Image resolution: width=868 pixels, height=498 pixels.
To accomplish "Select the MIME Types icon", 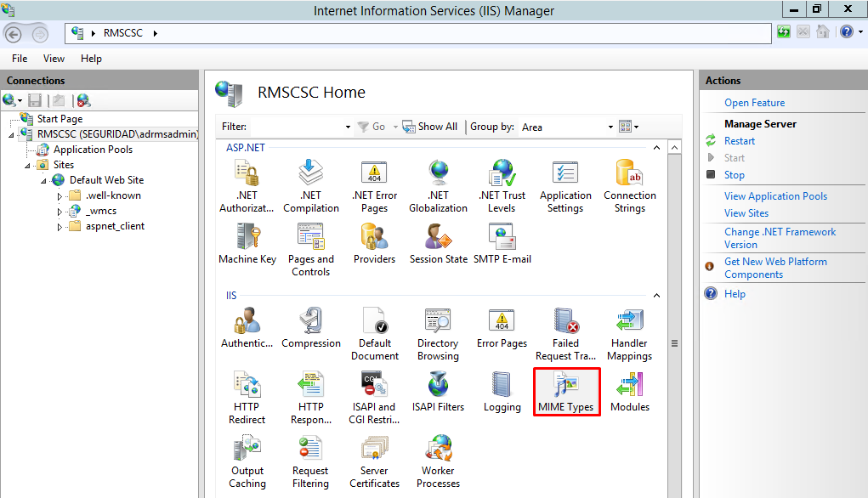I will pos(565,391).
